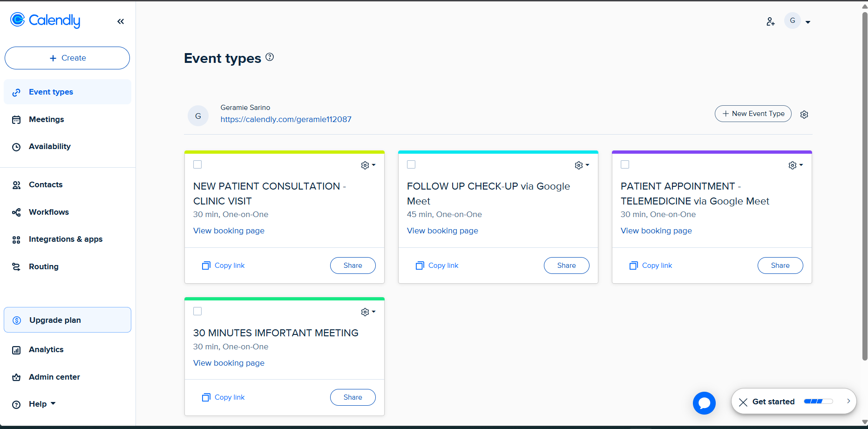Click the Upgrade plan button
The width and height of the screenshot is (868, 429).
point(68,320)
